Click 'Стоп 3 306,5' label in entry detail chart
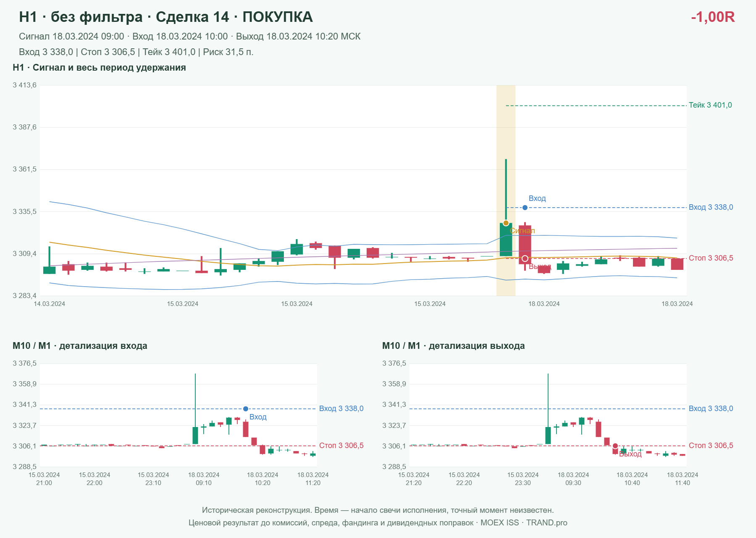 pos(341,446)
